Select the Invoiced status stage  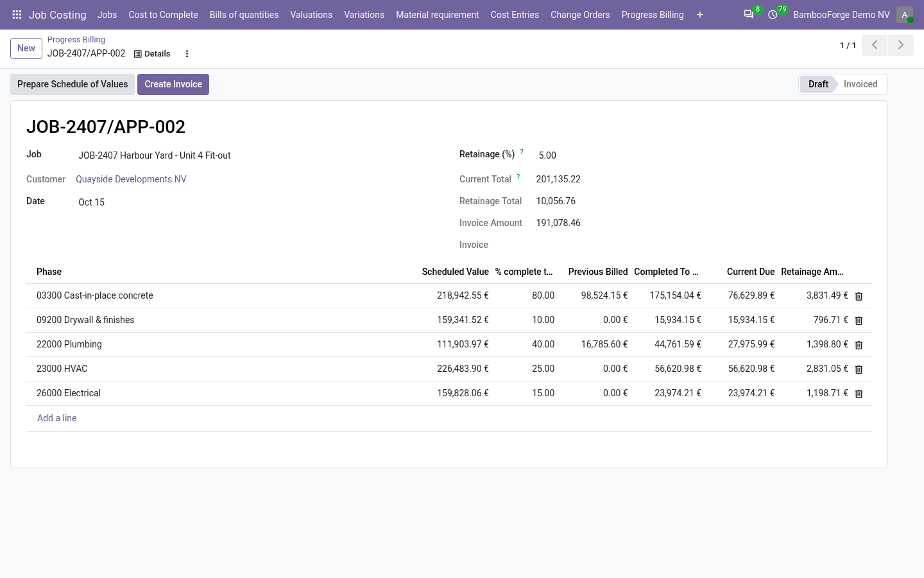(860, 84)
